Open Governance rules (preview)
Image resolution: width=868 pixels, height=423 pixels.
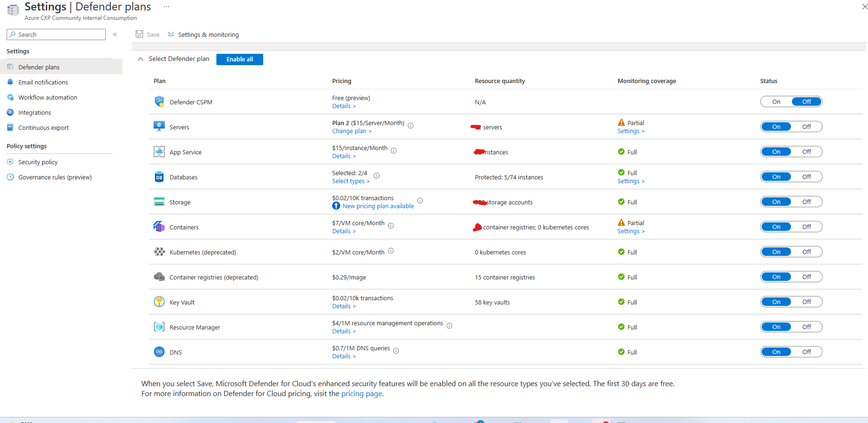pyautogui.click(x=61, y=177)
